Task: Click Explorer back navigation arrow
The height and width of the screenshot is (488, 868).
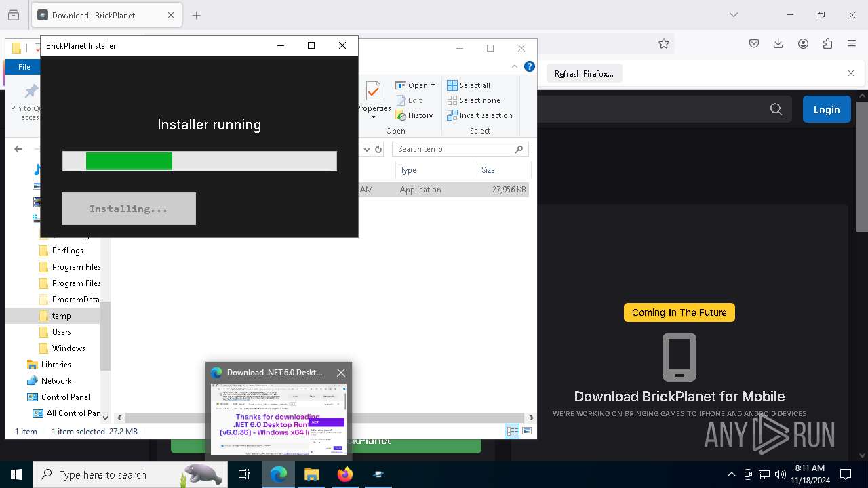Action: pos(18,149)
